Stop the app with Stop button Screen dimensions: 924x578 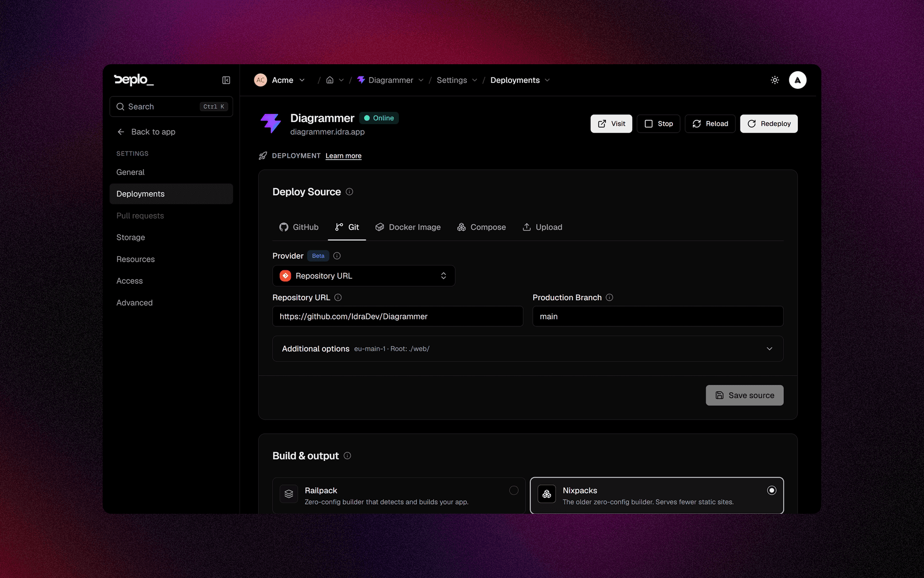[658, 124]
